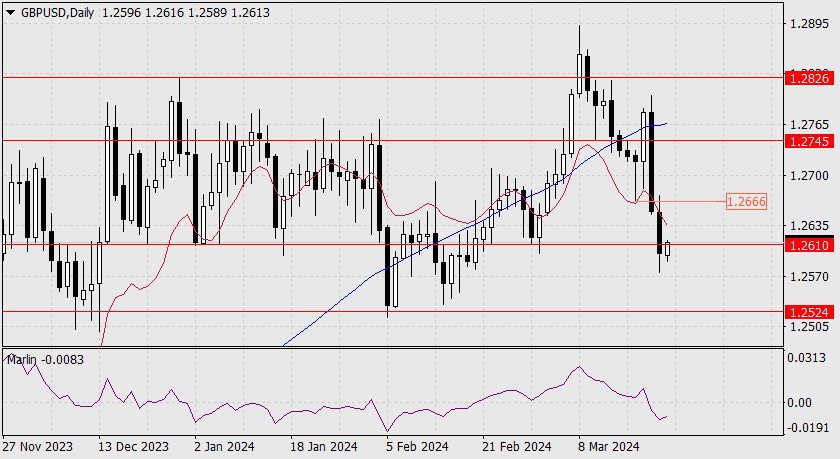Click the -0.0191 Marlin scale value
The width and height of the screenshot is (840, 459).
(x=806, y=428)
